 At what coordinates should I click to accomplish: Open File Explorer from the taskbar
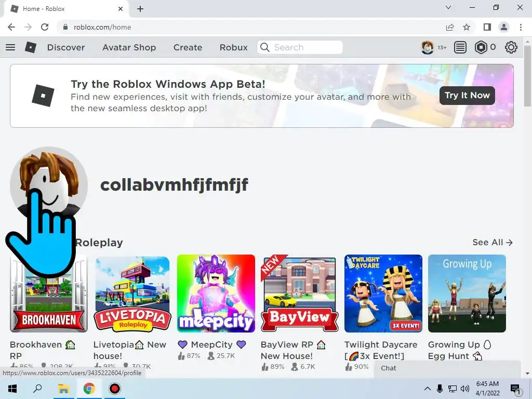point(63,389)
